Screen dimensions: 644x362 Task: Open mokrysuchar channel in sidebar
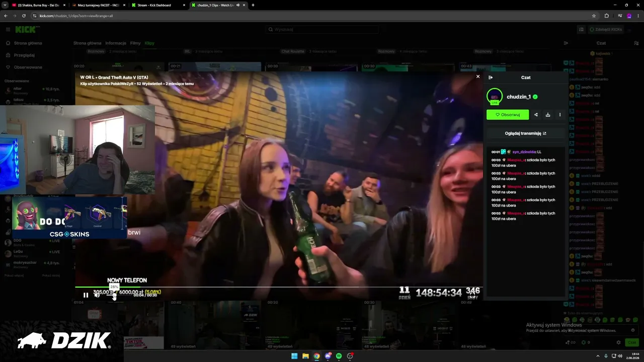(31, 264)
